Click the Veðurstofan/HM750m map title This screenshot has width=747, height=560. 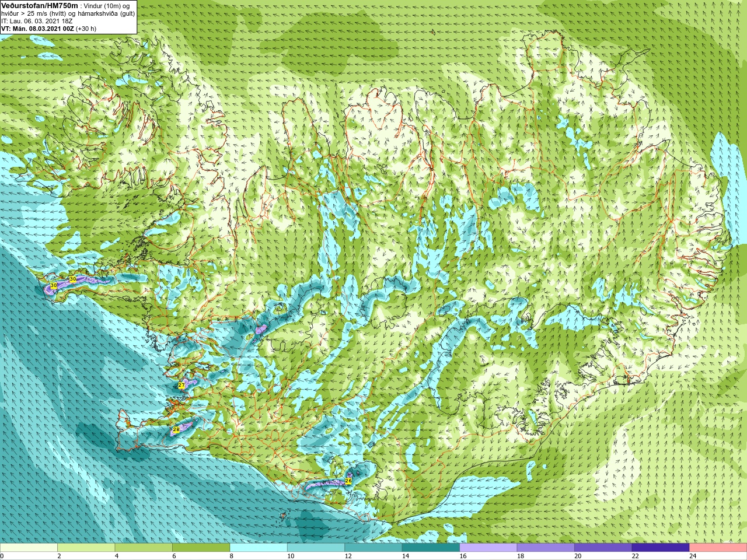40,5
